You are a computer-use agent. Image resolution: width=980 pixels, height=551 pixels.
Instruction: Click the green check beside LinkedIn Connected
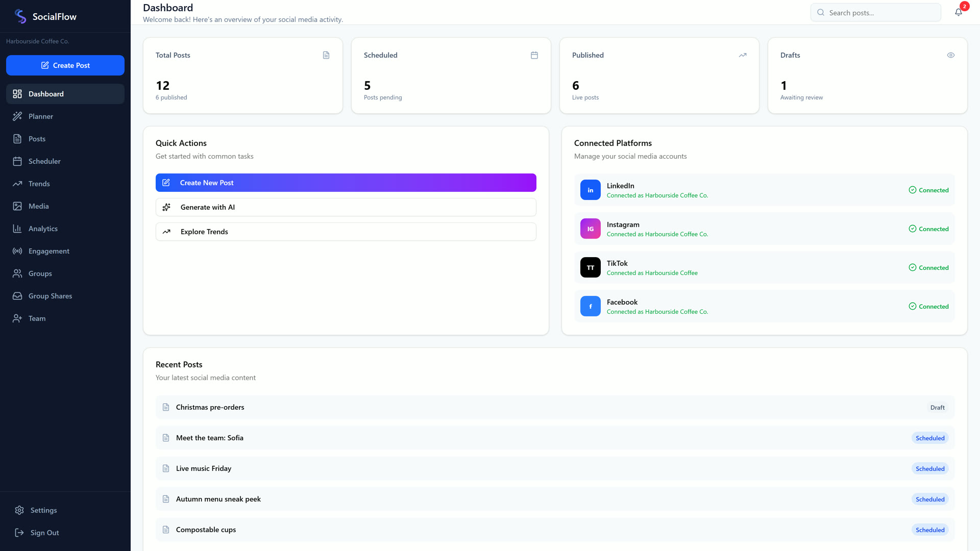(x=913, y=190)
